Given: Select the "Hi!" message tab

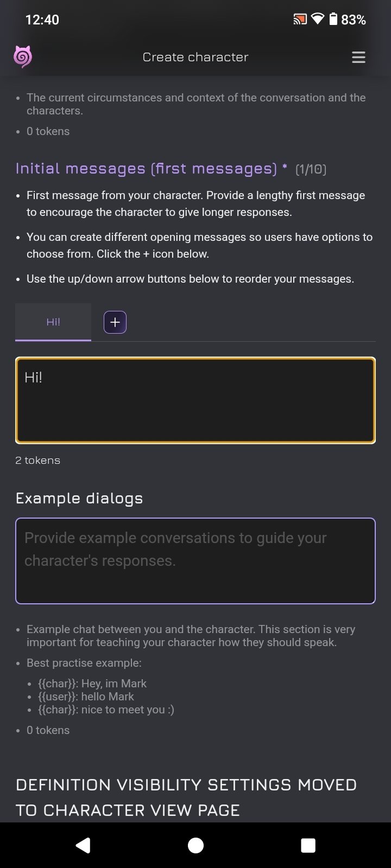Looking at the screenshot, I should [x=53, y=322].
